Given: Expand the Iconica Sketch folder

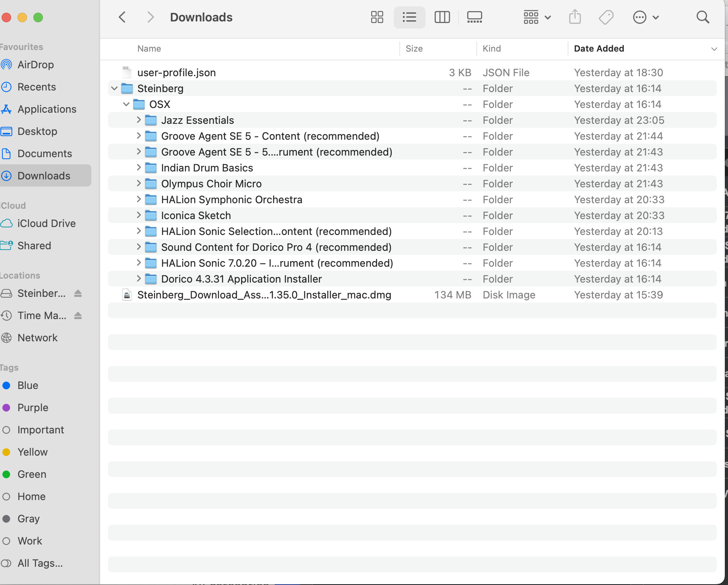Looking at the screenshot, I should (139, 215).
